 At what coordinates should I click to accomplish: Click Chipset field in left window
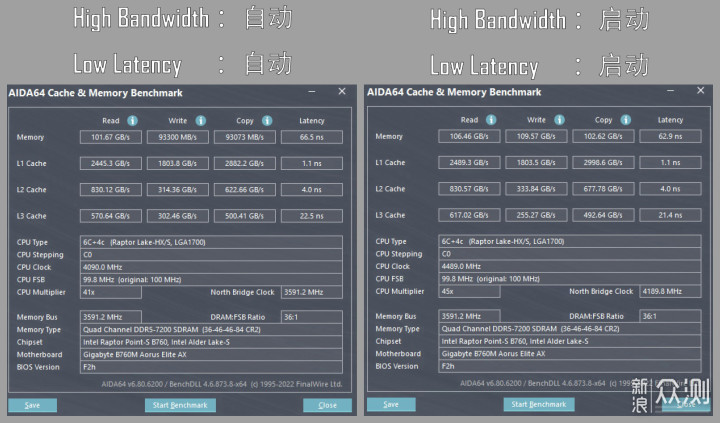coord(211,342)
